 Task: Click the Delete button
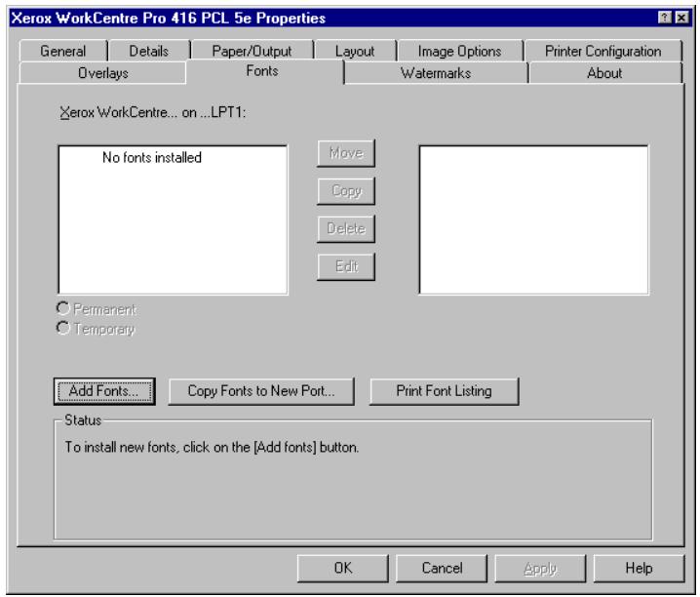pyautogui.click(x=346, y=228)
